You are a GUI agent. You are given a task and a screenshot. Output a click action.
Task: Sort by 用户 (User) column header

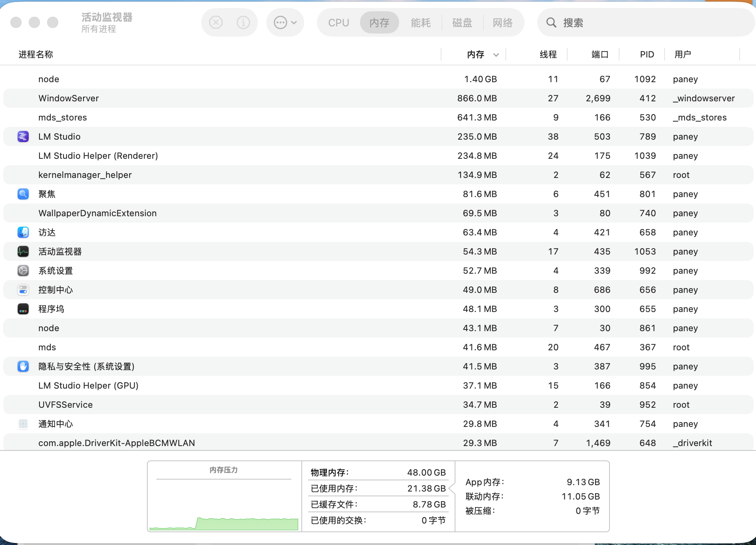(683, 54)
